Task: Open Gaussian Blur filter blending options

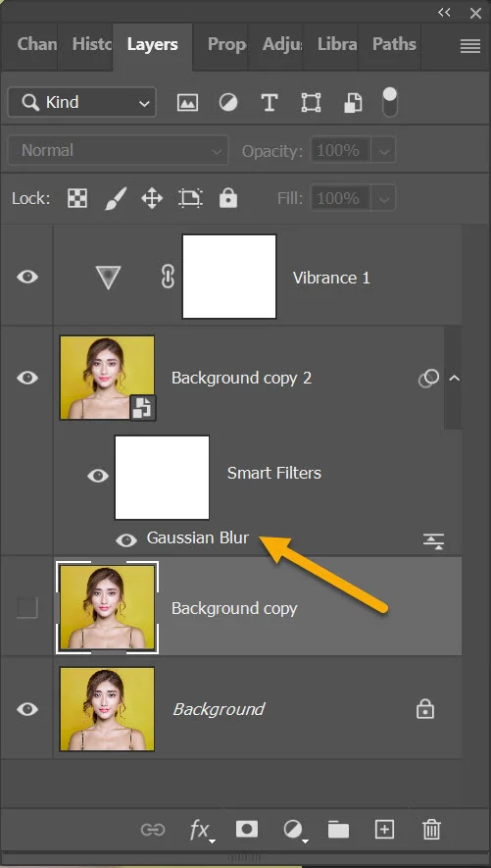Action: tap(434, 541)
